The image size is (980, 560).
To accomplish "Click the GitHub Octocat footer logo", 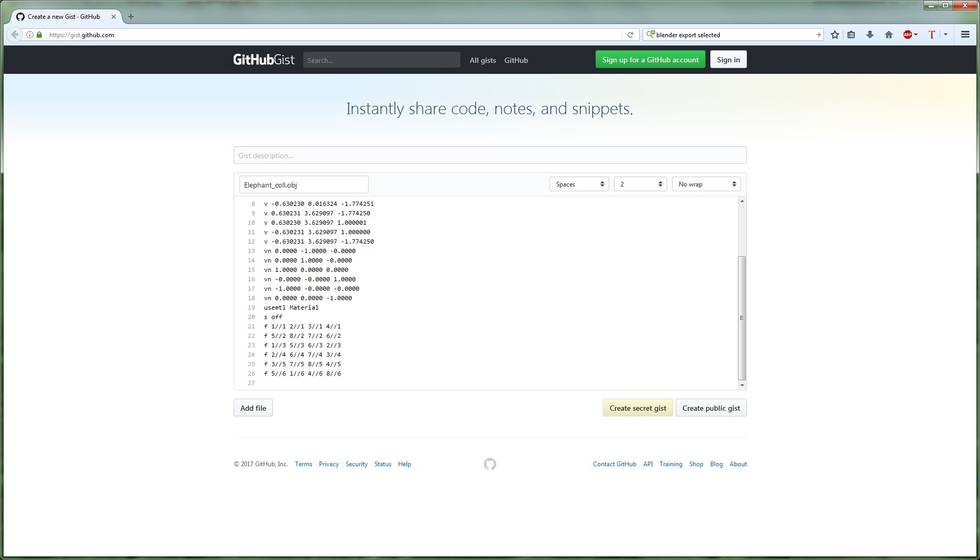I will point(490,464).
